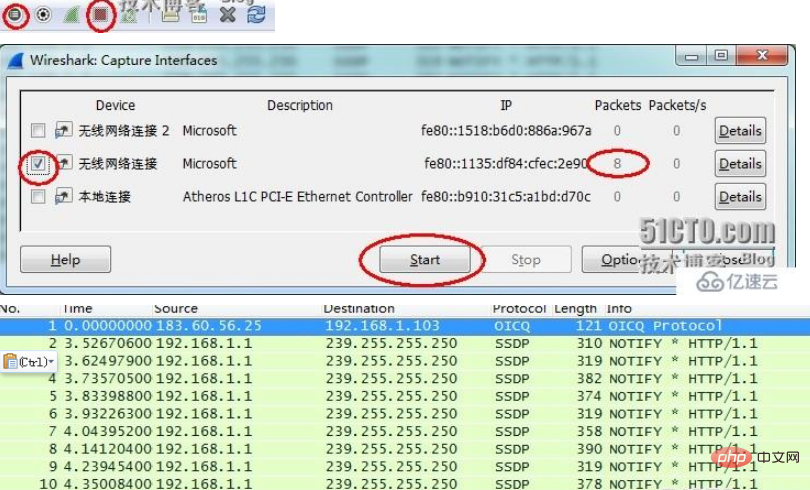810x490 pixels.
Task: Click the 亿速云 logo link
Action: [x=737, y=282]
